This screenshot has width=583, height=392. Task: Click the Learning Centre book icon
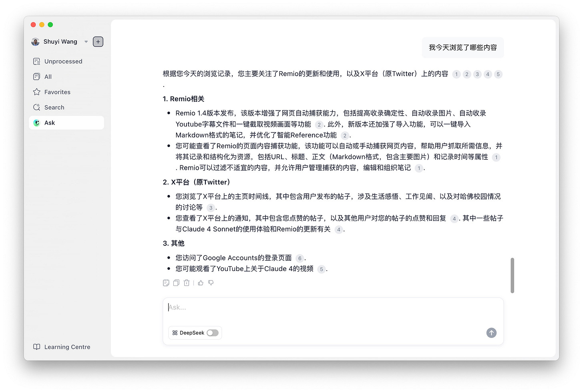(x=36, y=347)
